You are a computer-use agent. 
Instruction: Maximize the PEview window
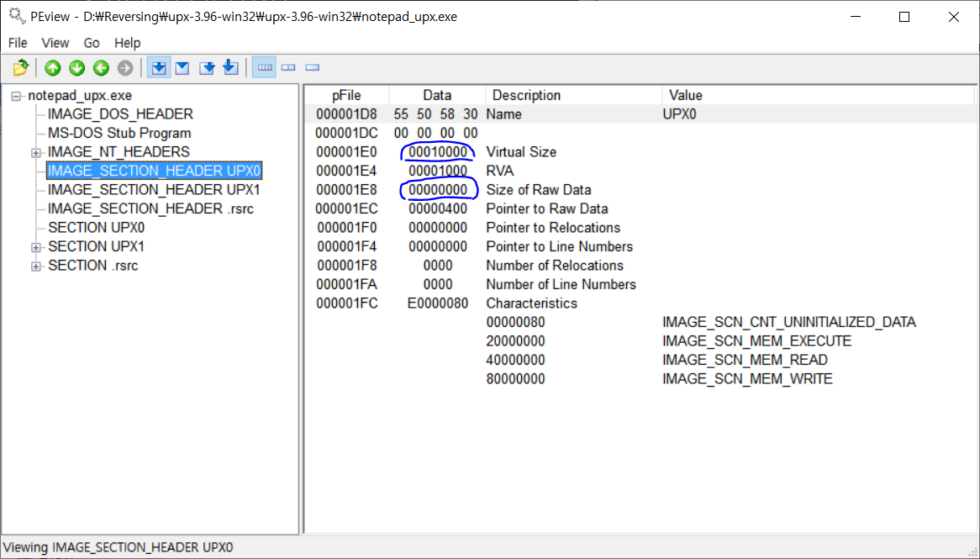click(x=904, y=17)
